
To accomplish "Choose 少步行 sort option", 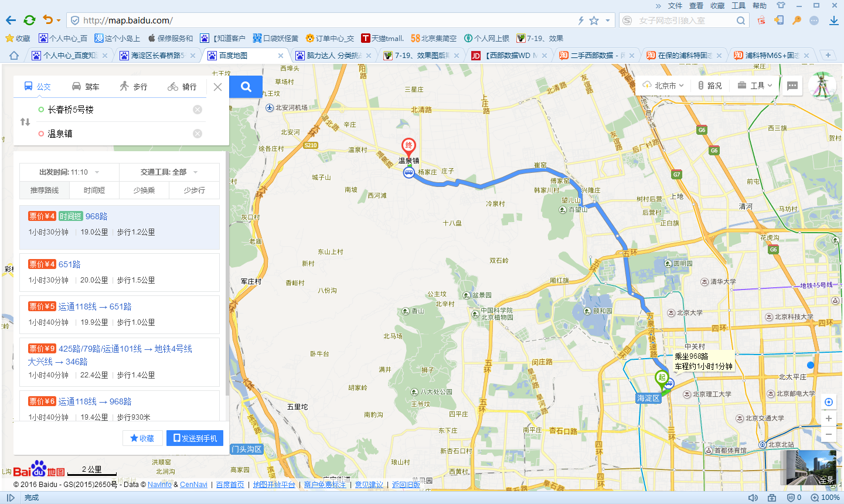I will 194,190.
